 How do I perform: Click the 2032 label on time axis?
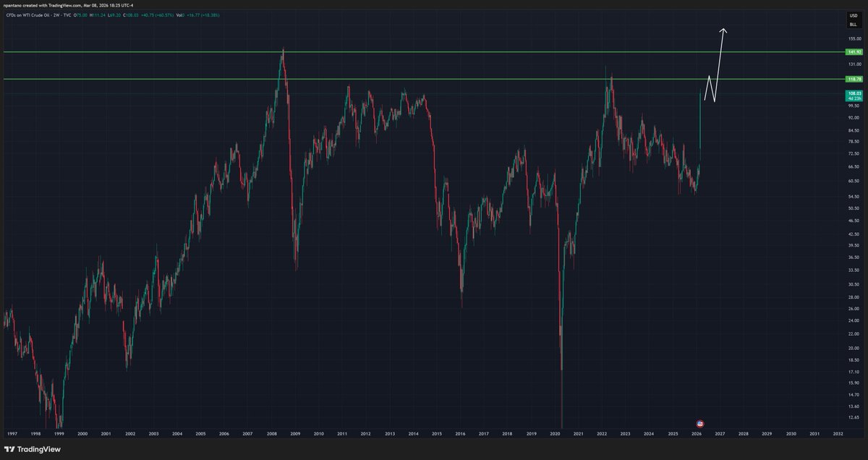click(838, 434)
